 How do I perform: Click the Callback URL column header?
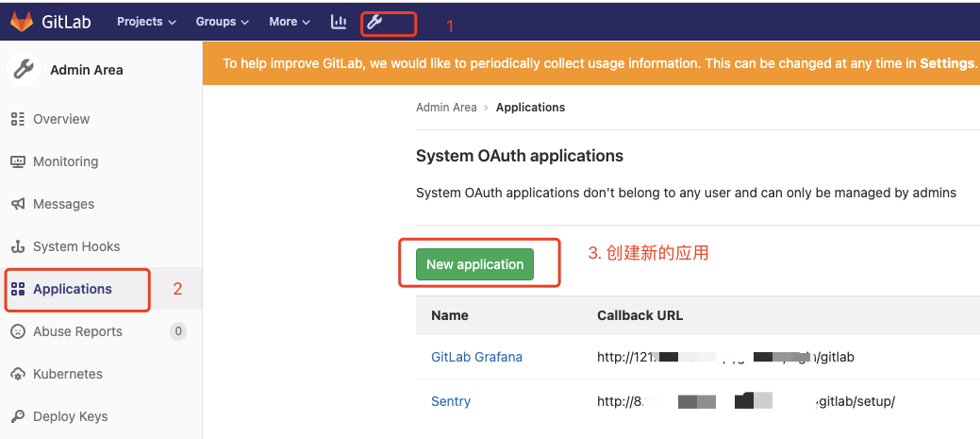point(640,315)
